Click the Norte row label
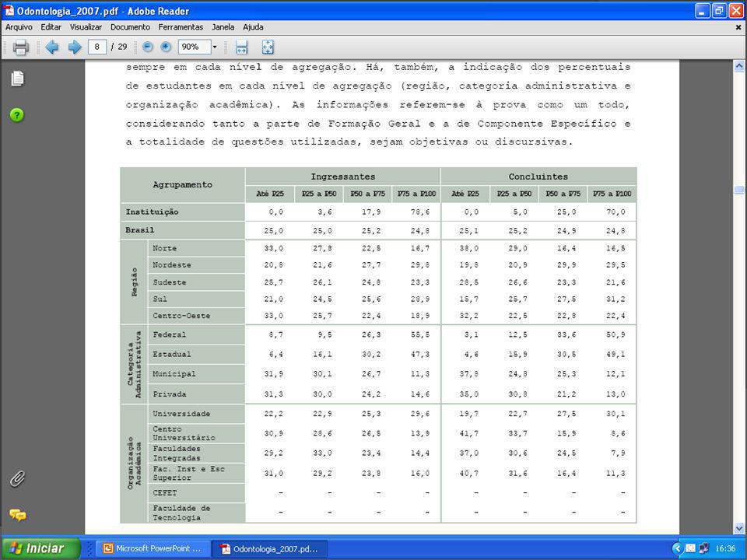747x560 pixels. [x=164, y=248]
